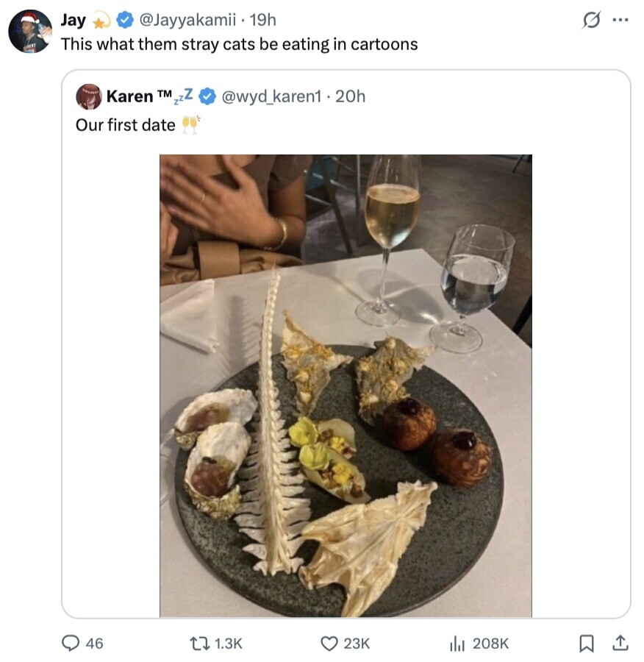Bookmark this tweet
This screenshot has height=662, width=644.
pyautogui.click(x=586, y=644)
